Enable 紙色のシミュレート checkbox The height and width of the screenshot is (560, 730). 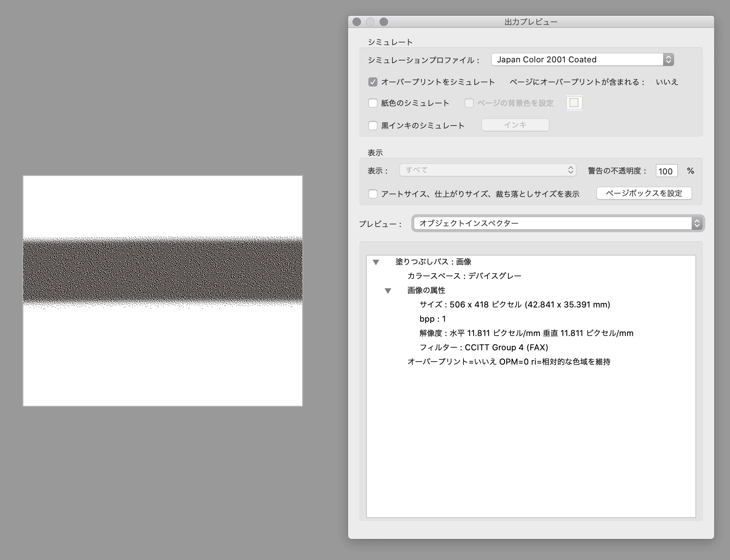click(373, 103)
